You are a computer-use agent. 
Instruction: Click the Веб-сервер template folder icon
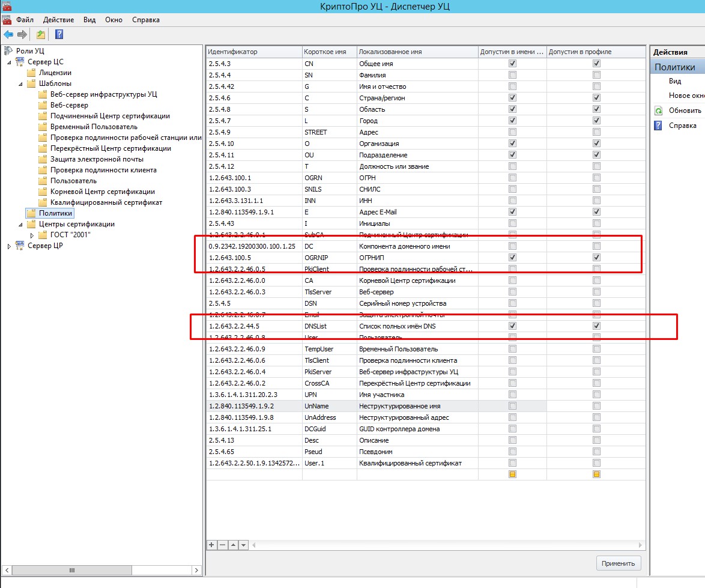(43, 105)
